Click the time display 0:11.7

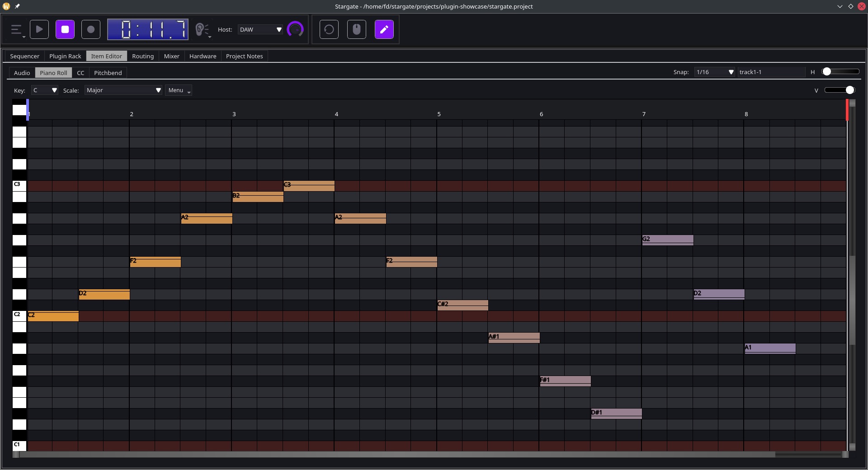pos(148,29)
